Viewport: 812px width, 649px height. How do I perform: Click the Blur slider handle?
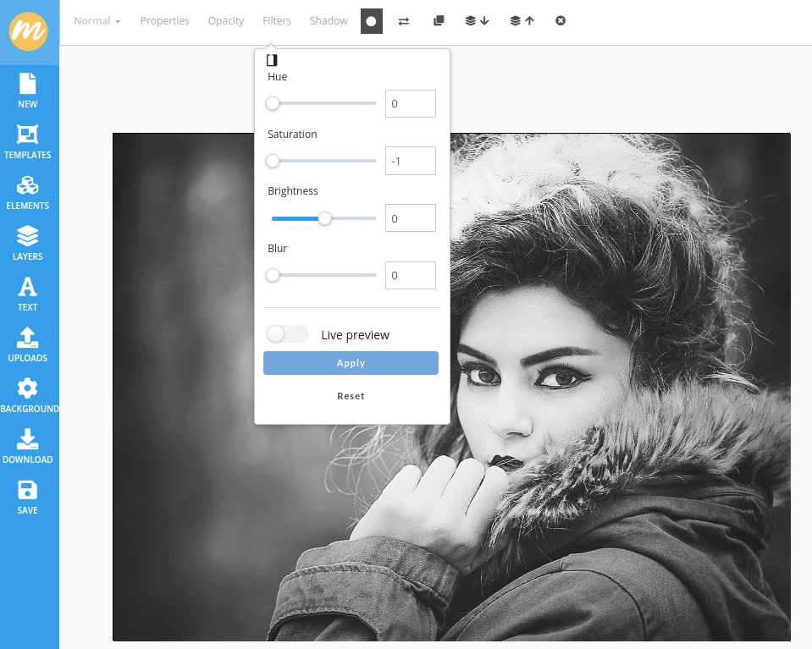point(273,275)
